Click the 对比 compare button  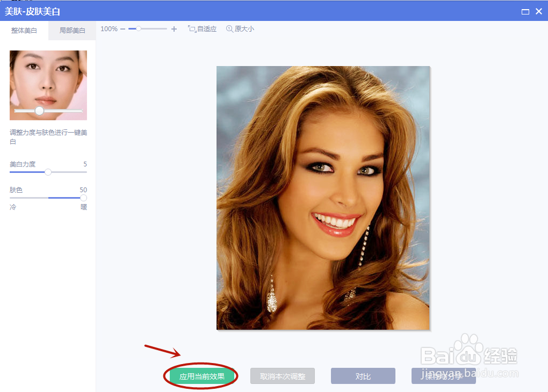tap(363, 376)
